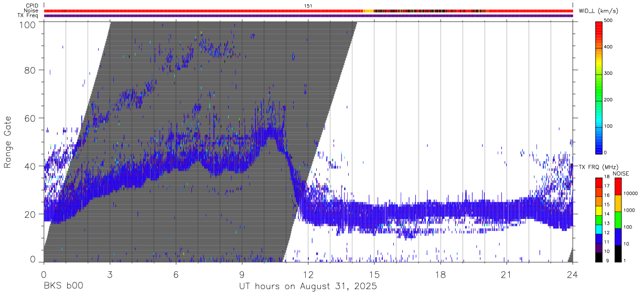644x297 pixels.
Task: Select the 24 tick on the UT hours axis
Action: 573,274
